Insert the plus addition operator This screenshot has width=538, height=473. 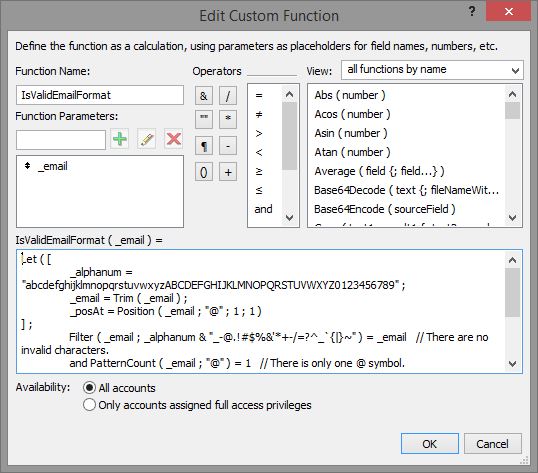228,172
